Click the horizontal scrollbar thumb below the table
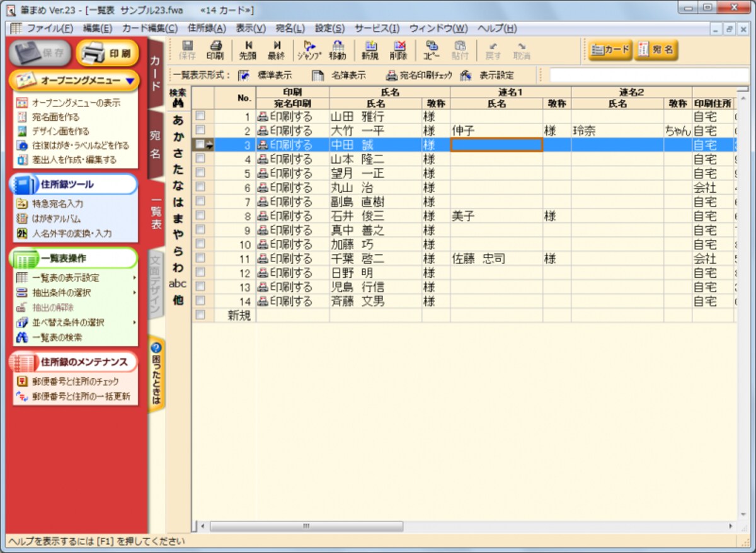Image resolution: width=756 pixels, height=553 pixels. (x=306, y=526)
